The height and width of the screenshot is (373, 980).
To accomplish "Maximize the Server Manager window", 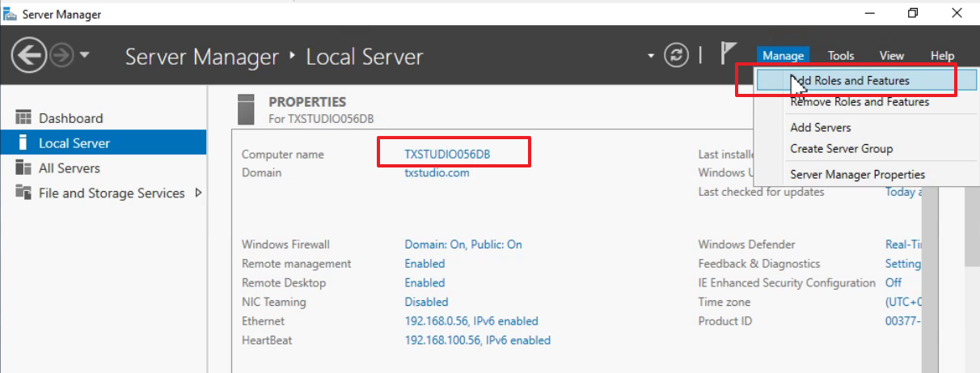I will coord(913,13).
